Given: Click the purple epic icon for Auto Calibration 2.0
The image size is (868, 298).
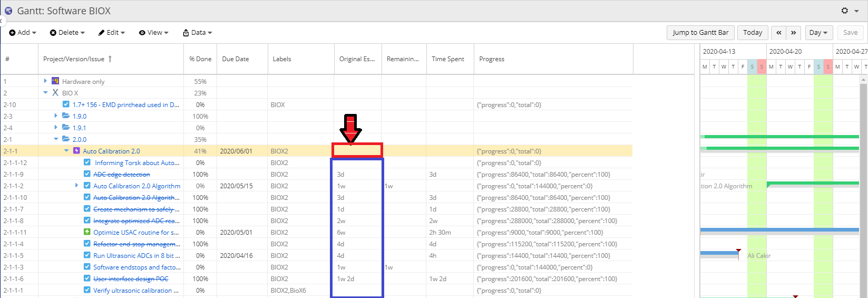Looking at the screenshot, I should point(76,151).
